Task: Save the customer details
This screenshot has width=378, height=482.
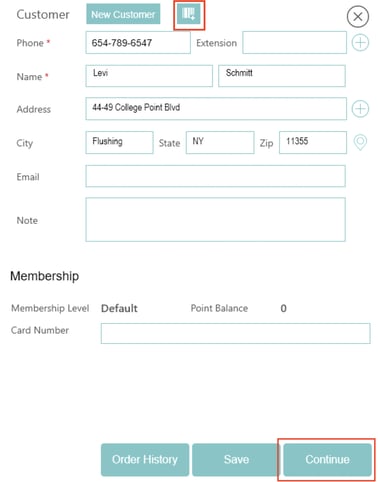Action: (236, 459)
